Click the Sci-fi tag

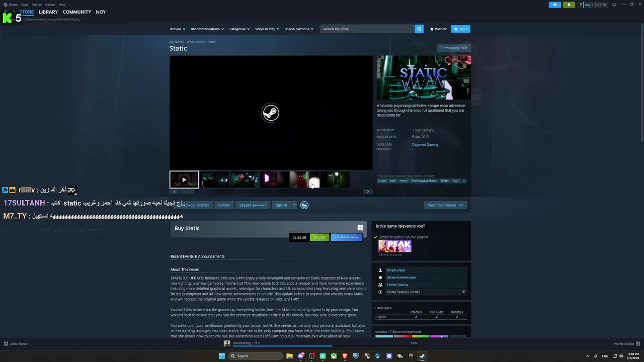[x=456, y=181]
